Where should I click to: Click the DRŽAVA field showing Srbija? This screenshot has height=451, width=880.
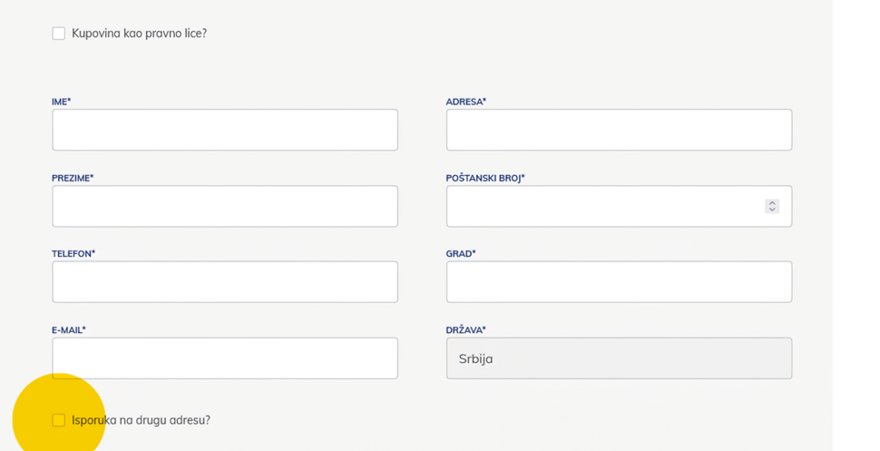(x=619, y=358)
